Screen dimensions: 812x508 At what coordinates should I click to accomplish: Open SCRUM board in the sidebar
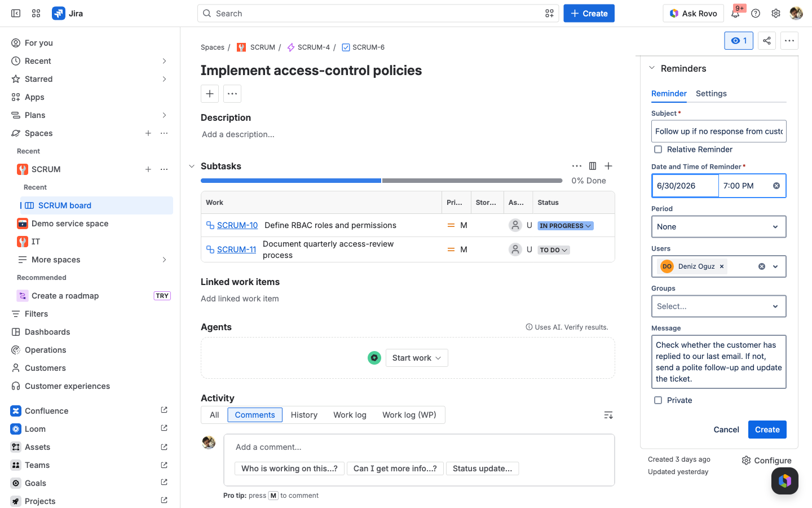(96, 205)
